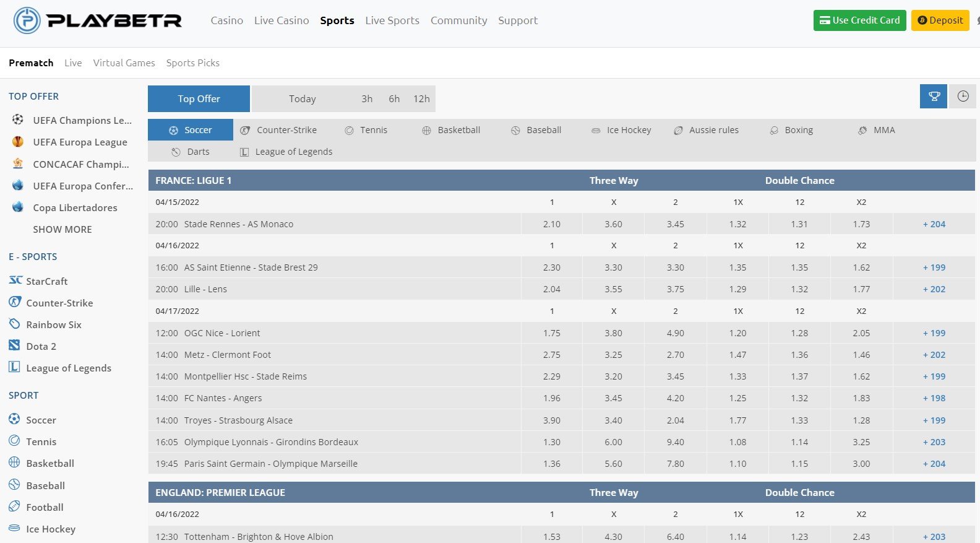The width and height of the screenshot is (980, 543).
Task: Bet 2.10 on Stade Rennes home win
Action: [x=552, y=224]
